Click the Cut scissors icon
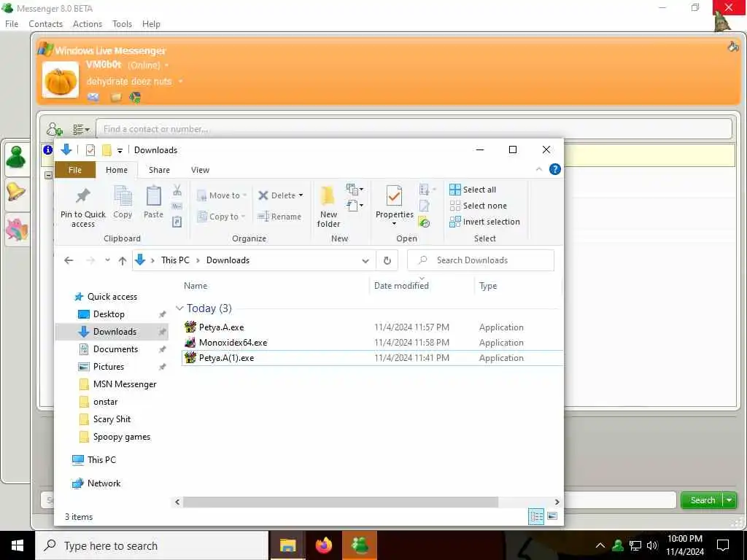747x560 pixels. tap(177, 190)
